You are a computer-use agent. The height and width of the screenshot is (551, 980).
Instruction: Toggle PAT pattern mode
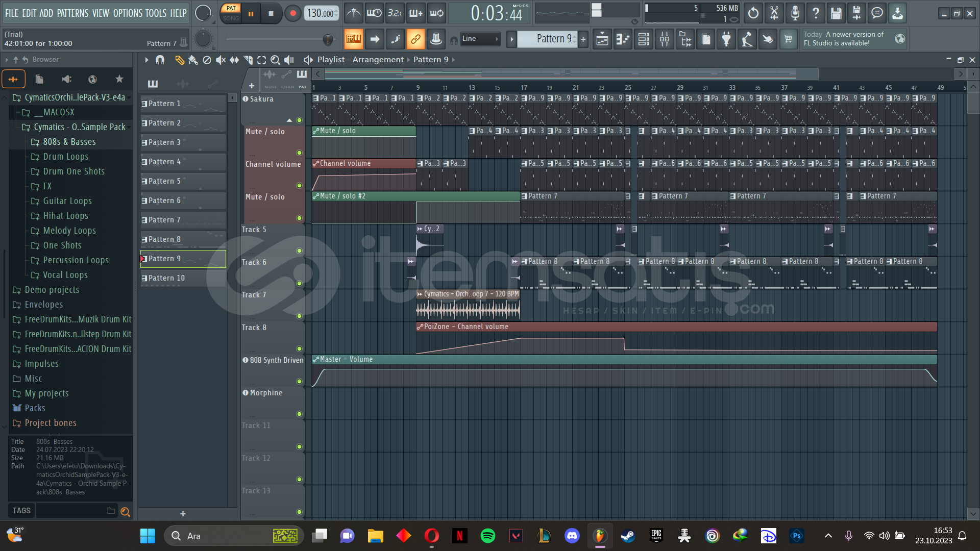[x=231, y=8]
